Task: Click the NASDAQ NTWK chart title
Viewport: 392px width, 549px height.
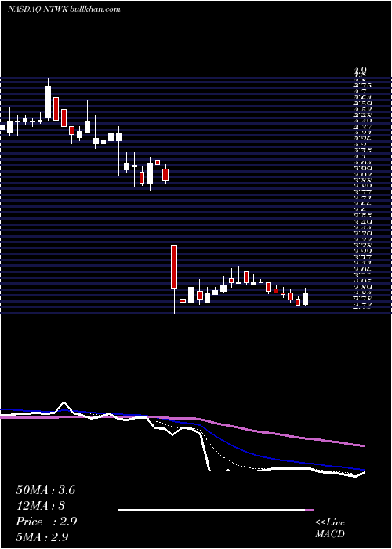Action: (x=64, y=9)
